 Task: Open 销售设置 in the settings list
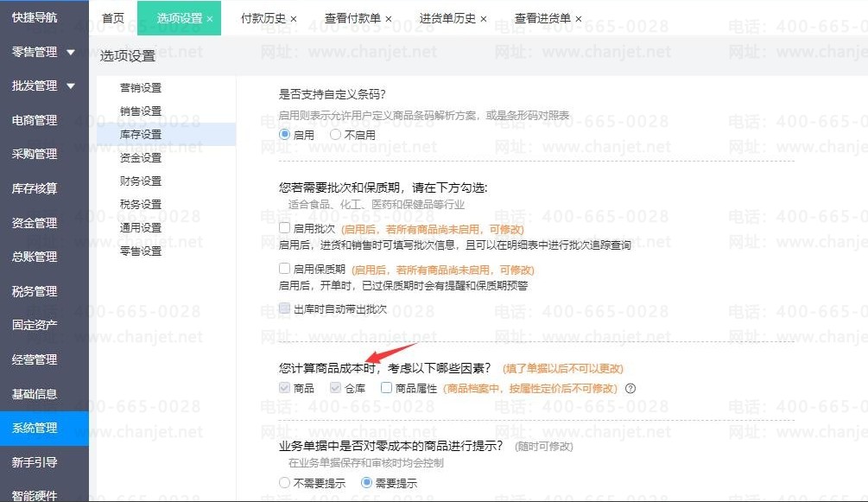coord(141,111)
